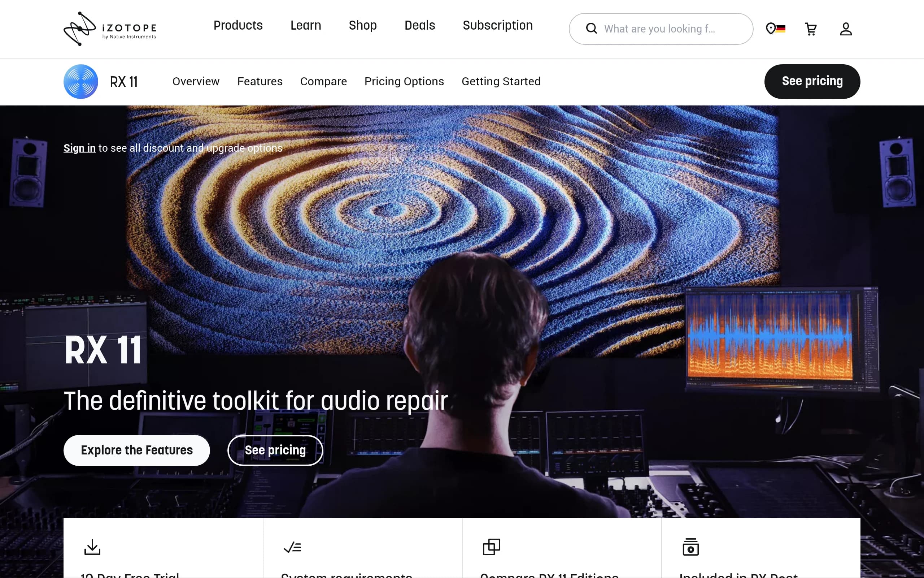
Task: Click the iZotope logo in the header
Action: click(x=110, y=29)
